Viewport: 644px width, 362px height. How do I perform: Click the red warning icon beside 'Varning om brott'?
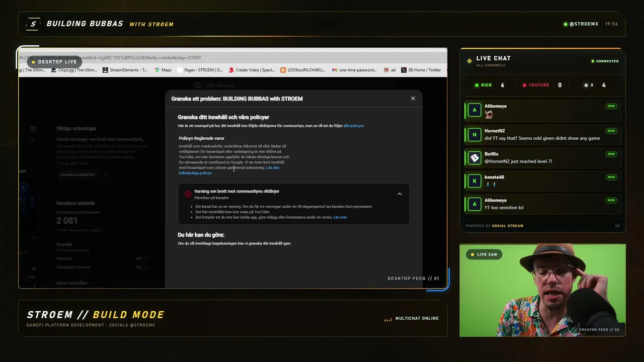point(188,194)
